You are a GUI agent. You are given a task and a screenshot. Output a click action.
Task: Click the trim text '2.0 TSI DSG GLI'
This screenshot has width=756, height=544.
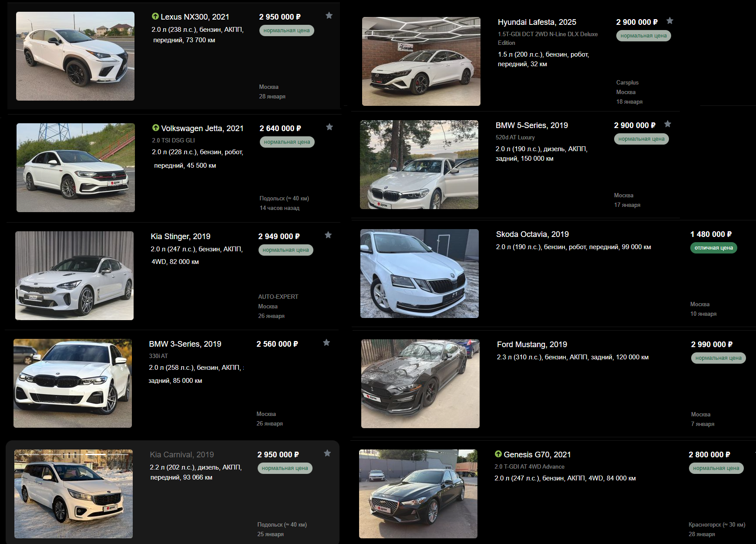tap(173, 140)
